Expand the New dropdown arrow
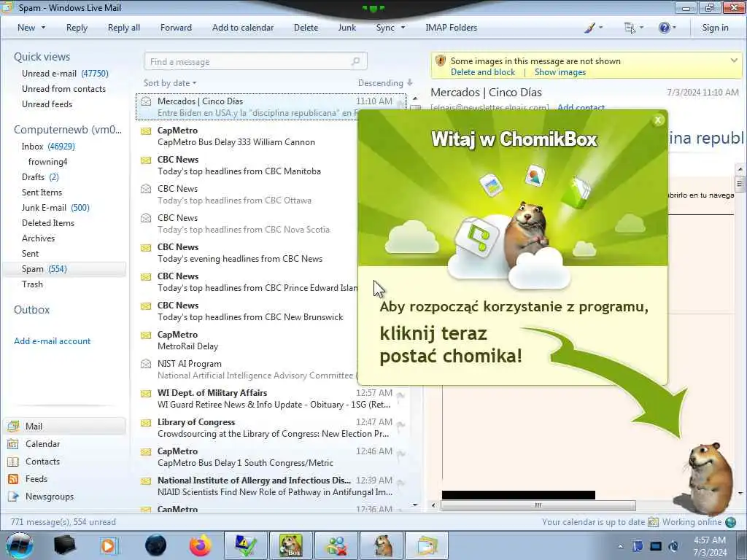The height and width of the screenshot is (560, 747). (x=43, y=28)
